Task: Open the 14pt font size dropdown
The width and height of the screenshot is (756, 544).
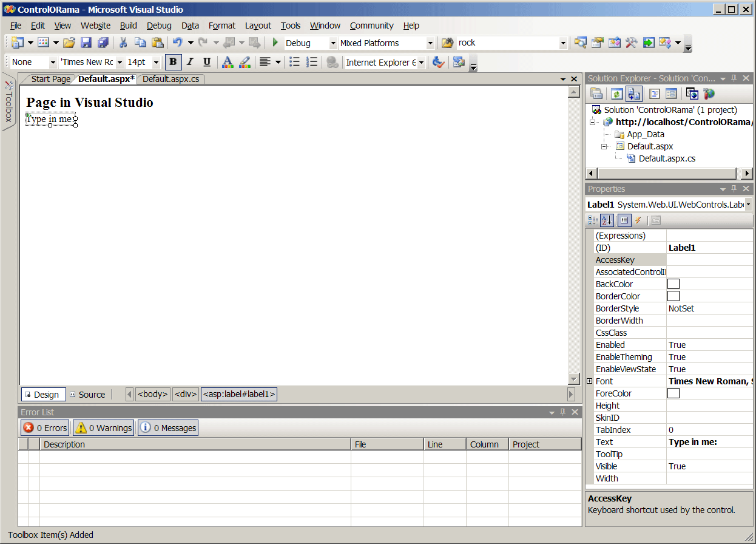Action: [156, 63]
